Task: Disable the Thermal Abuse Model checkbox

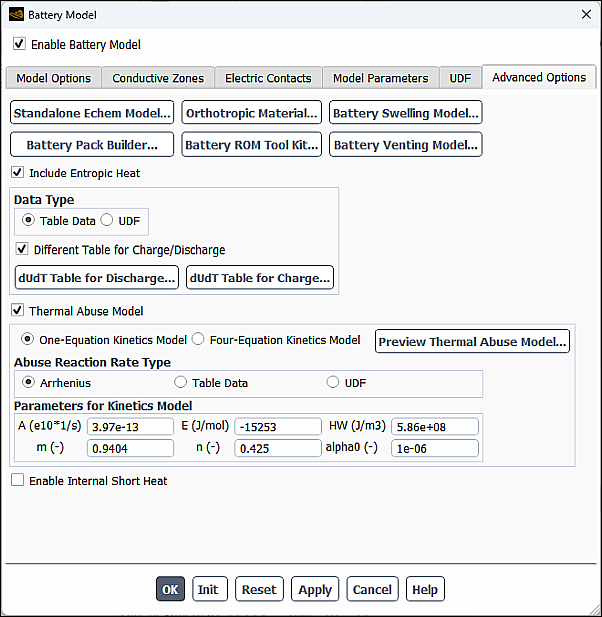Action: click(x=18, y=310)
